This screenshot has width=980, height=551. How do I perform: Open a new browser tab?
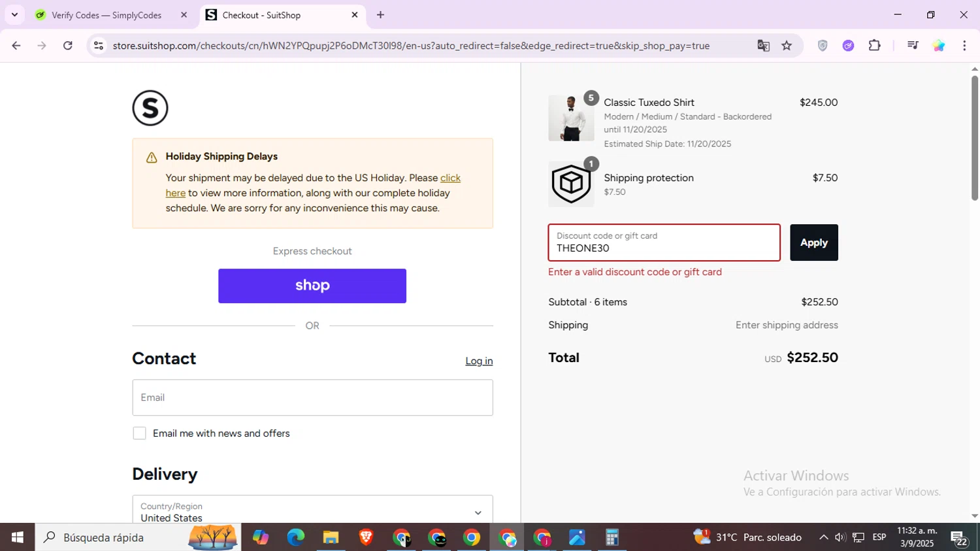click(x=380, y=15)
